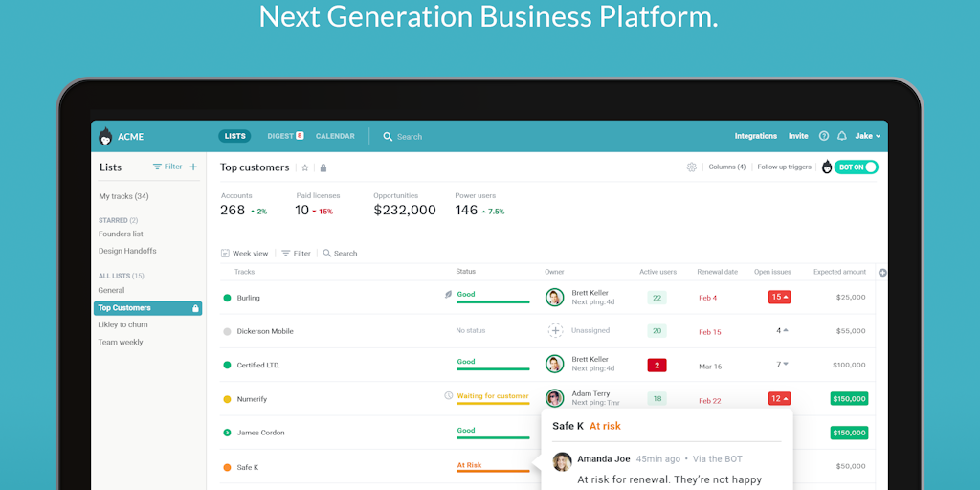
Task: Click Burling green status progress bar
Action: tap(493, 301)
